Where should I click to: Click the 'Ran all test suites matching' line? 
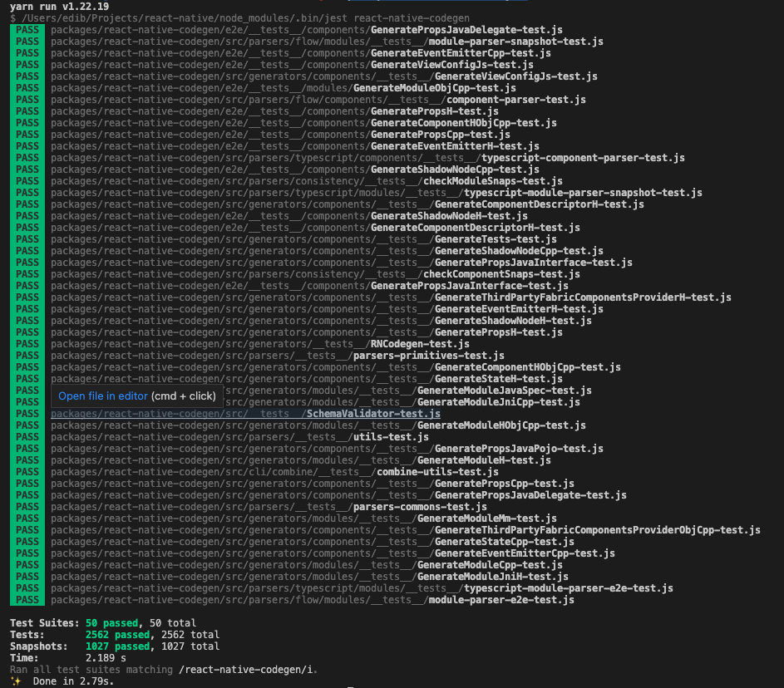point(164,670)
